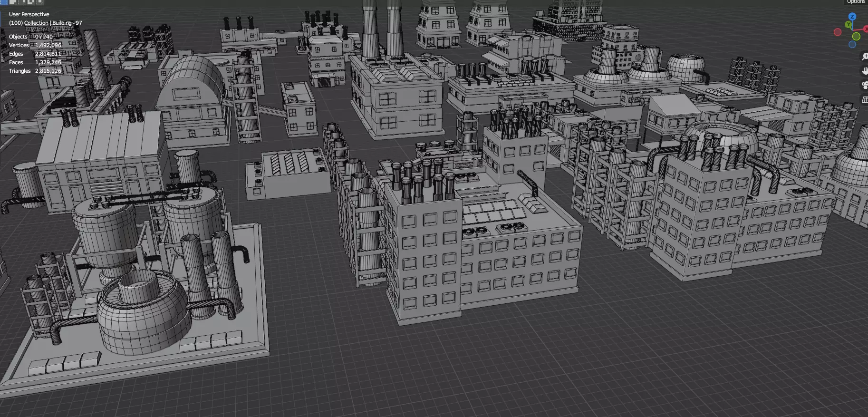Image resolution: width=868 pixels, height=417 pixels.
Task: Choose the 'Subtract selection' mode icon
Action: (22, 2)
